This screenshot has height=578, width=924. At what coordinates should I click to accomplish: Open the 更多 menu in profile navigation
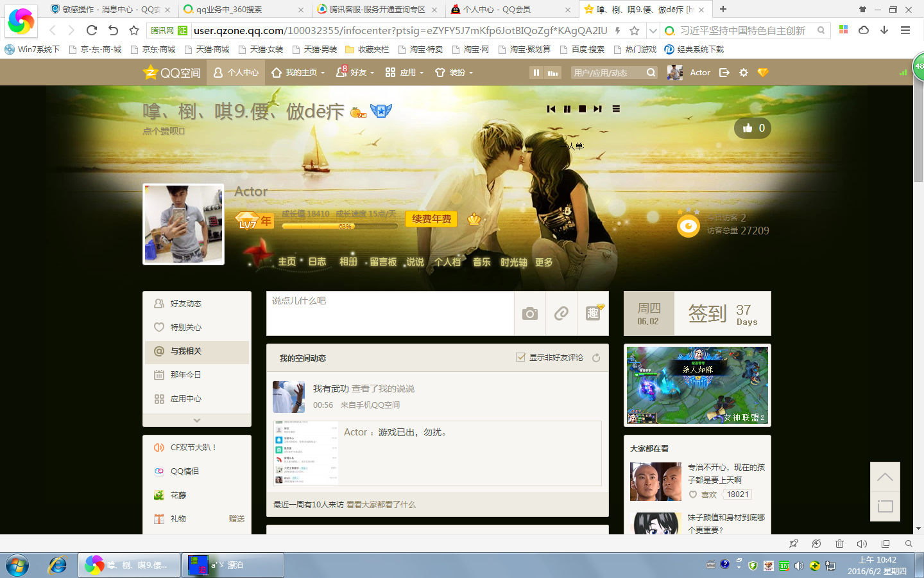pyautogui.click(x=544, y=262)
